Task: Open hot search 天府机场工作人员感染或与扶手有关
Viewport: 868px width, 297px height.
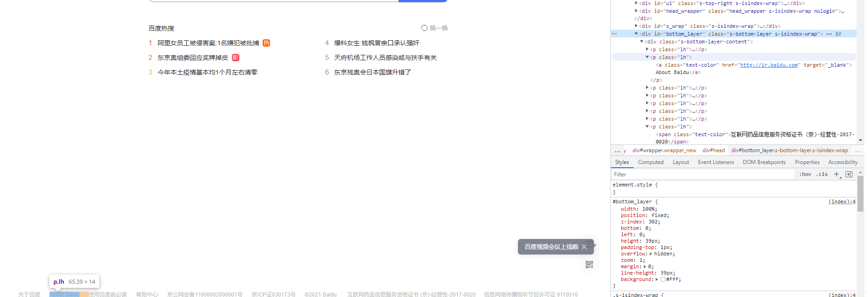Action: pyautogui.click(x=385, y=58)
